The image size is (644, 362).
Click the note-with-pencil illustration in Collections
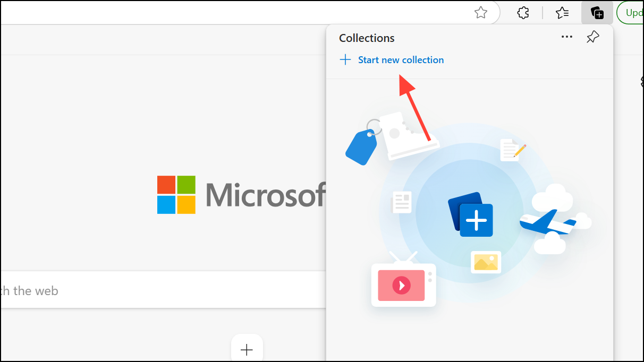(x=512, y=150)
